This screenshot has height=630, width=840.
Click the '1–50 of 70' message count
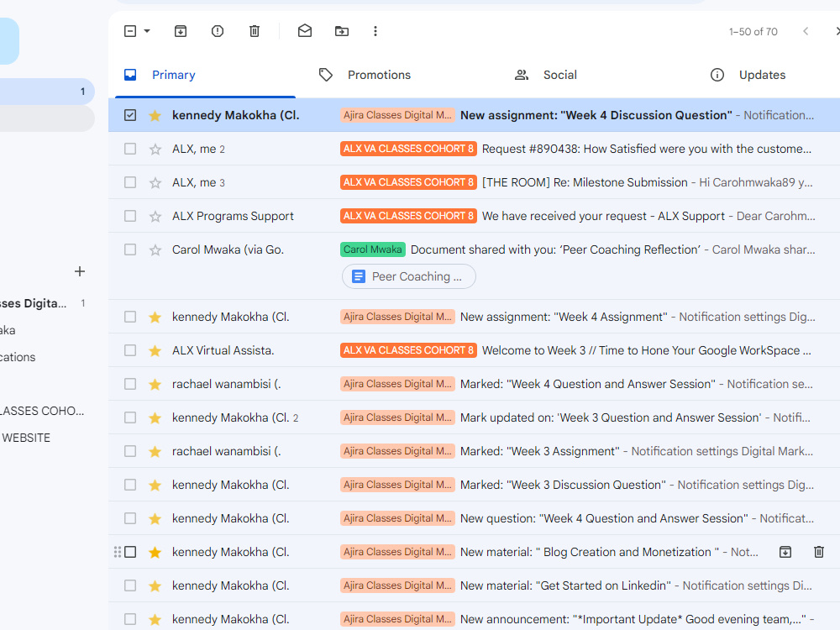(753, 32)
